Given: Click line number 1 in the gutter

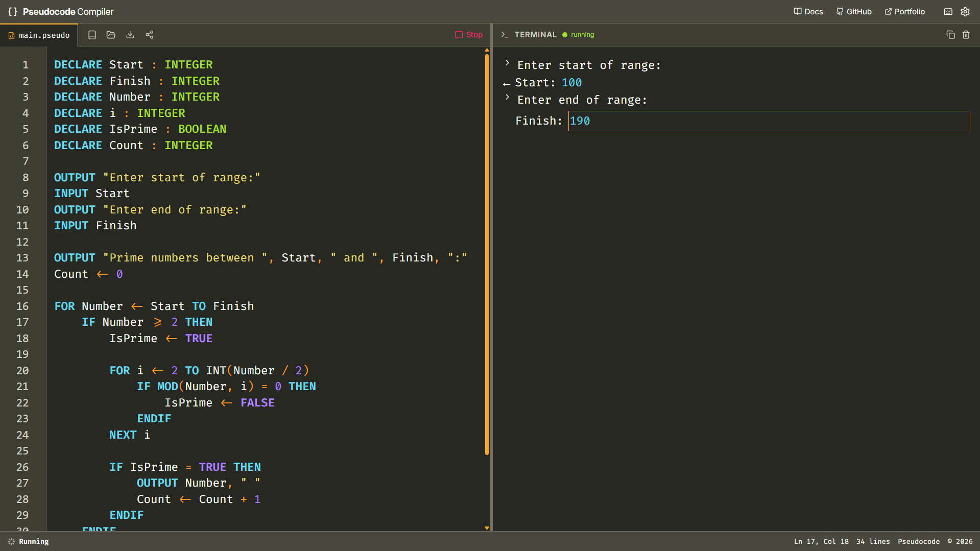Looking at the screenshot, I should pyautogui.click(x=26, y=65).
